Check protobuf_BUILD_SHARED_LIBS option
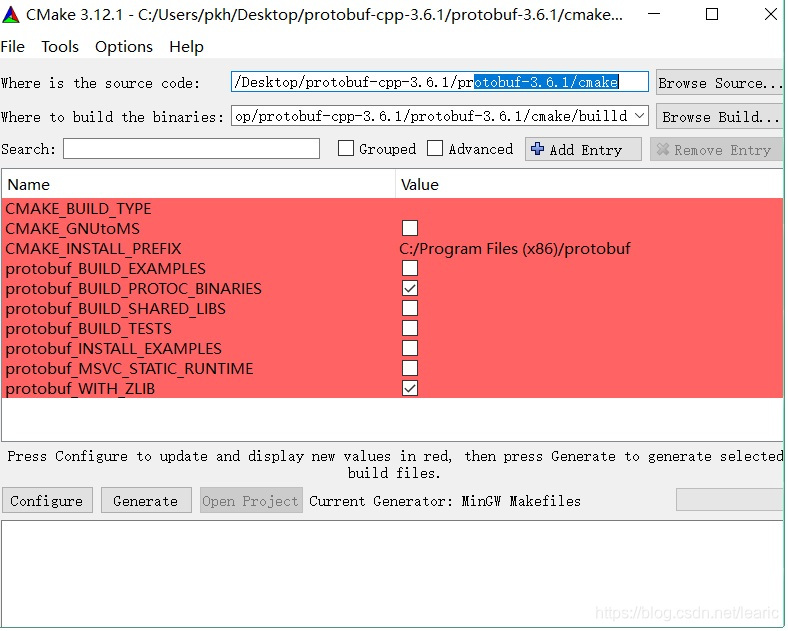 click(x=411, y=309)
